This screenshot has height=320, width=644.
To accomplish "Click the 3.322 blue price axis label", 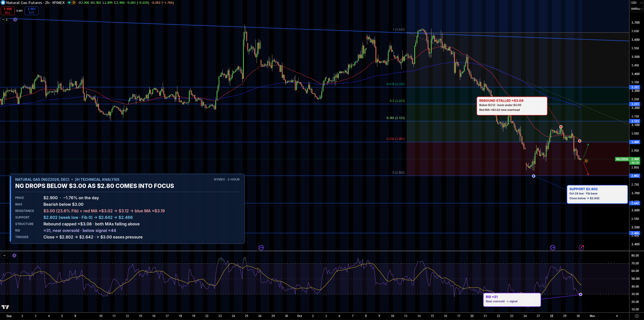I will pos(635,87).
